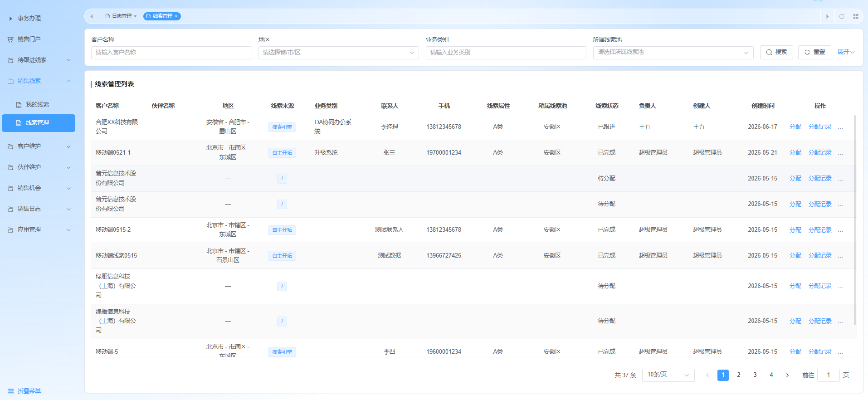
Task: Click the tab bar right scroll arrow
Action: point(827,16)
